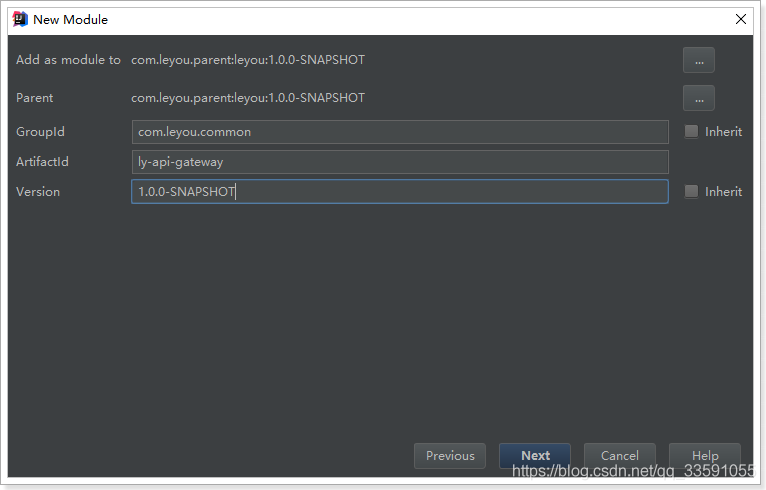Screen dimensions: 766x490
Task: Open browse button beside Parent row
Action: coord(699,98)
